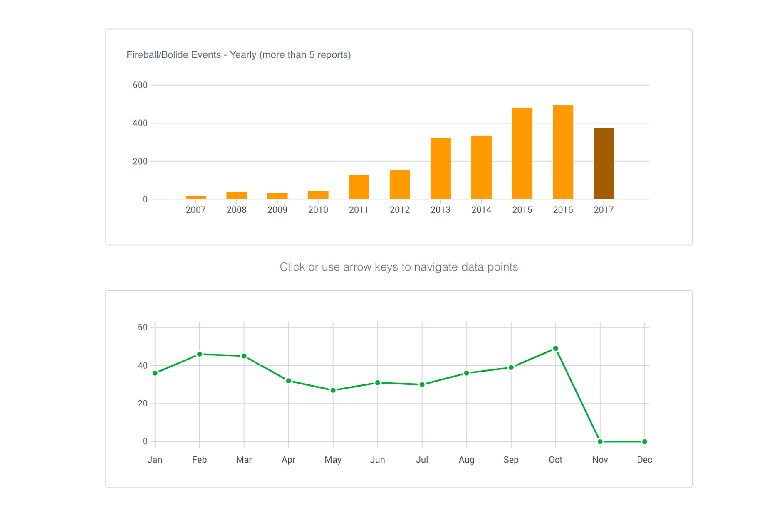Click the November zero-value point
The image size is (772, 532).
[x=600, y=441]
